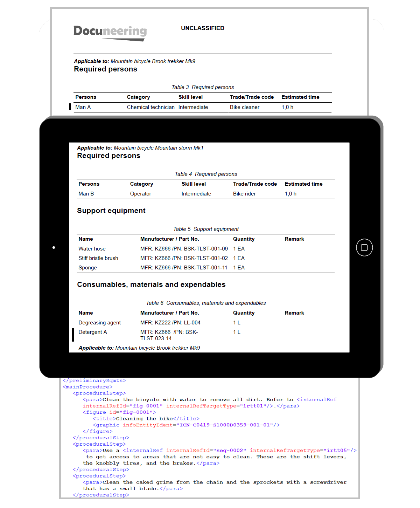Click the Bike cleaner trade code cell
This screenshot has width=420, height=508.
click(x=244, y=107)
